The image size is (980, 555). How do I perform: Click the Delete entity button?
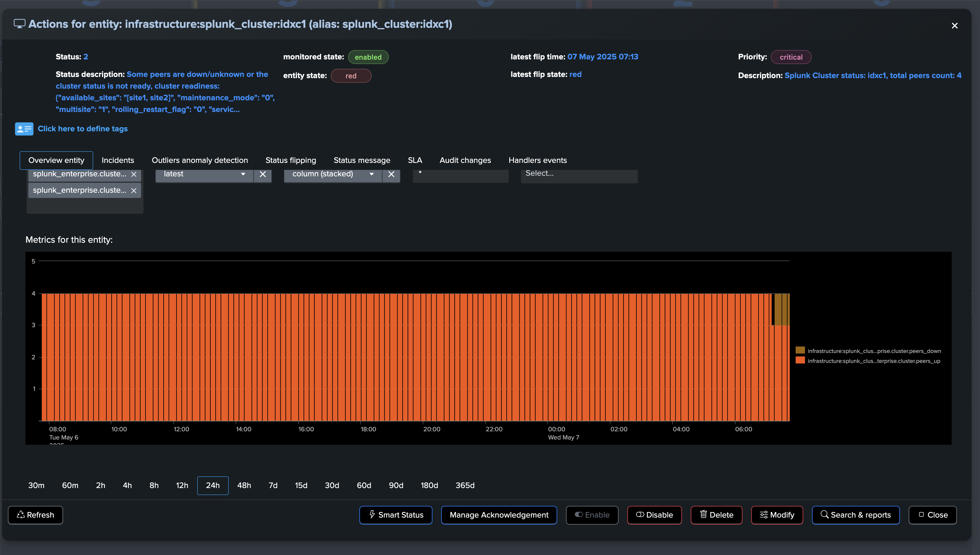pos(716,515)
